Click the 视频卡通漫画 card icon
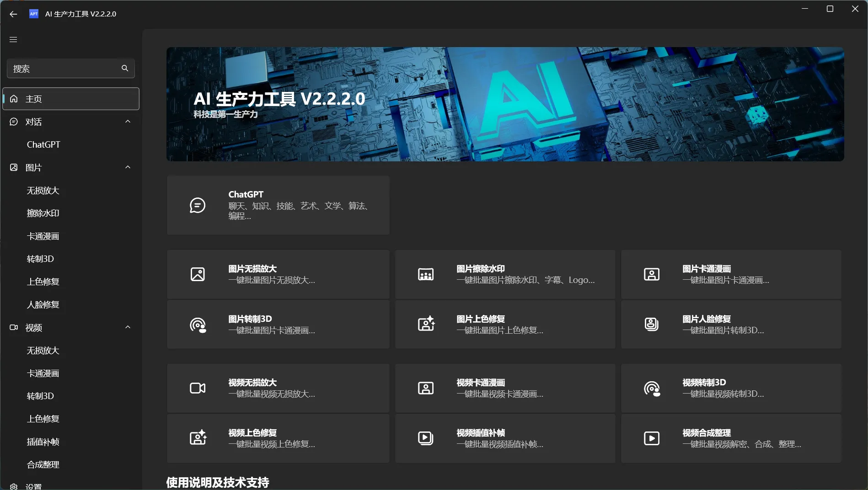The image size is (868, 490). (x=426, y=388)
